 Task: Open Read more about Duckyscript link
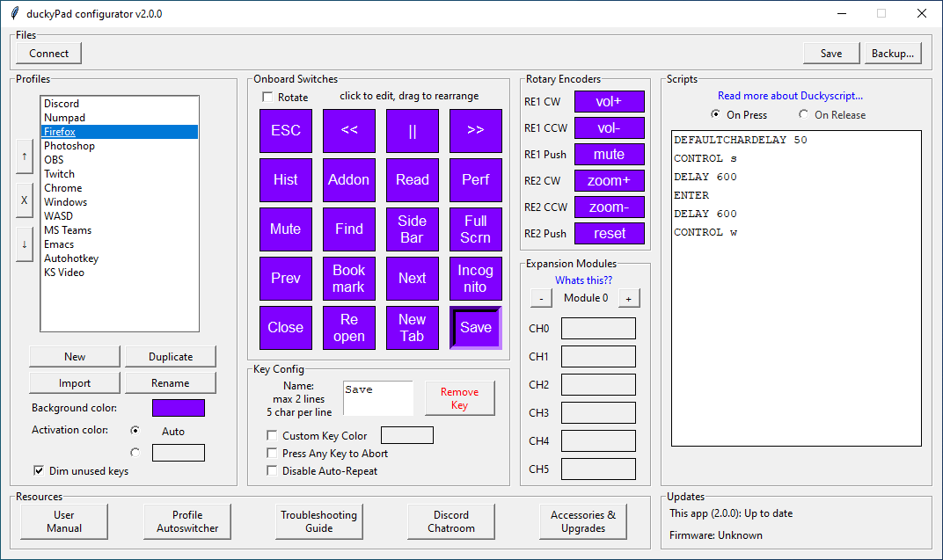point(790,96)
